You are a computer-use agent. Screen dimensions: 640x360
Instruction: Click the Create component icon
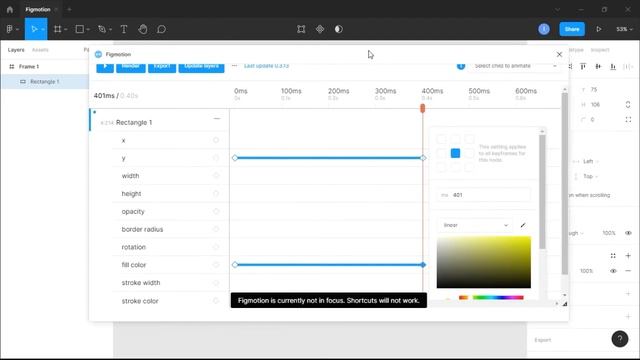coord(320,29)
